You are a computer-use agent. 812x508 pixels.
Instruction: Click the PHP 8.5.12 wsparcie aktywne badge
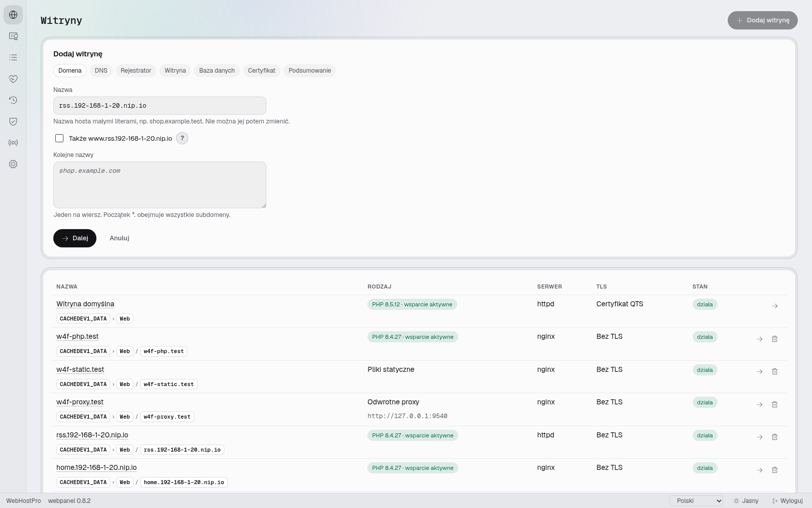(x=412, y=304)
